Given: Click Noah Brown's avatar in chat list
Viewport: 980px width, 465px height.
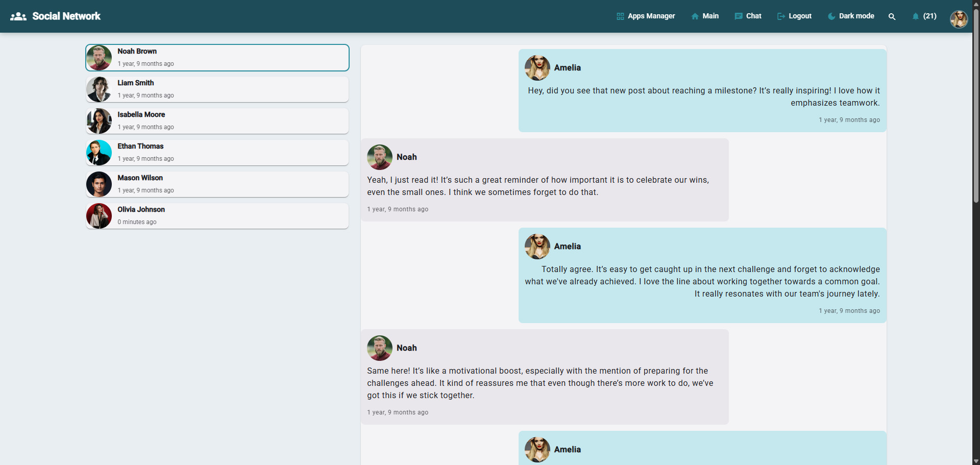Looking at the screenshot, I should tap(99, 58).
